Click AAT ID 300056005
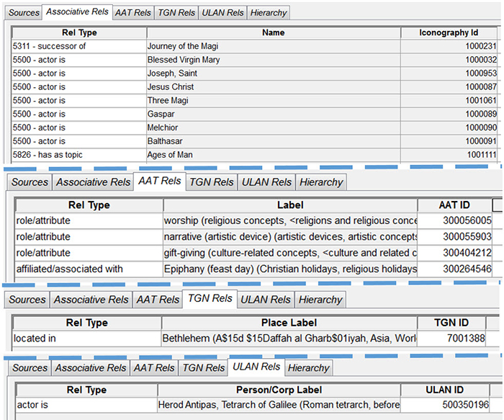504x420 pixels. click(x=454, y=220)
